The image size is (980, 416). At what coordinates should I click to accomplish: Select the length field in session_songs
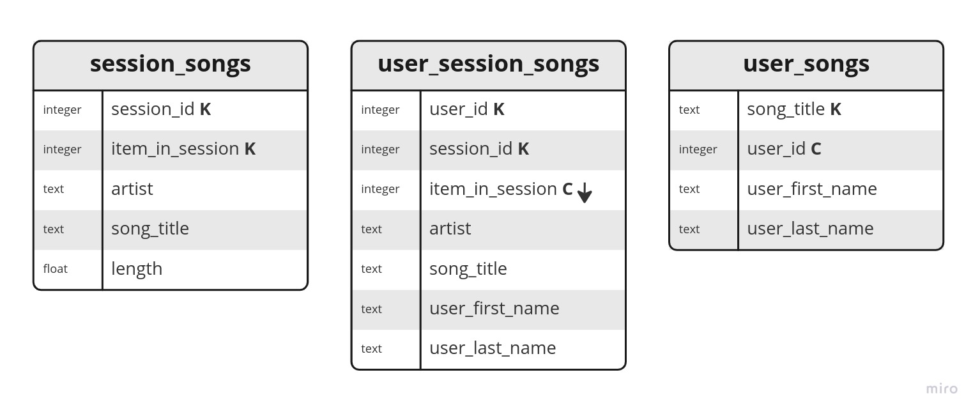[171, 269]
